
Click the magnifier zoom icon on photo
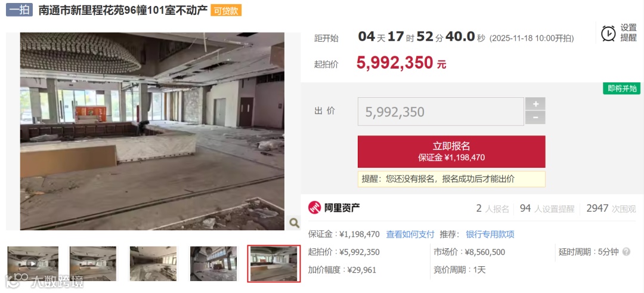pyautogui.click(x=294, y=223)
